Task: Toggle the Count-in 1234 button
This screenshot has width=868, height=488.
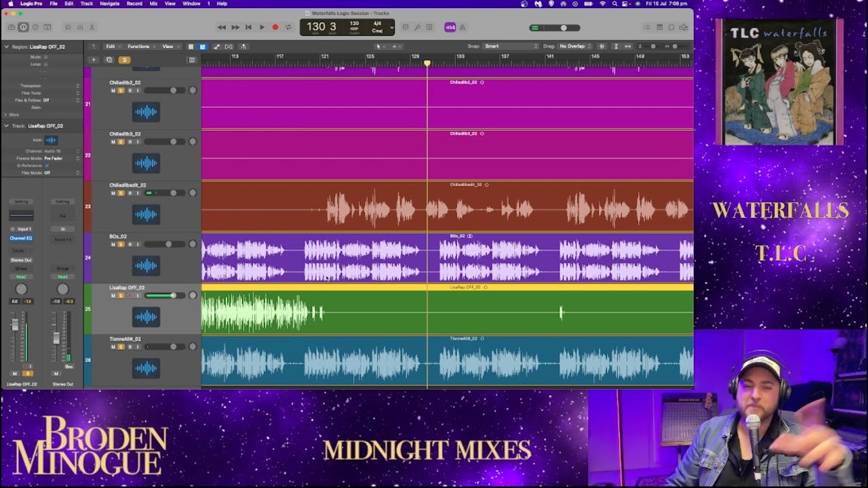Action: point(450,27)
